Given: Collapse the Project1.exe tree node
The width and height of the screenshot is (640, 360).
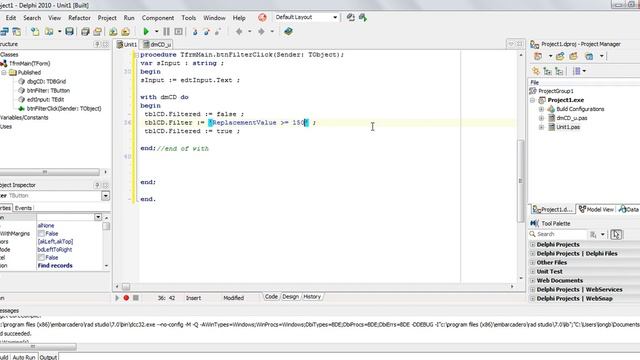Looking at the screenshot, I should tap(533, 100).
